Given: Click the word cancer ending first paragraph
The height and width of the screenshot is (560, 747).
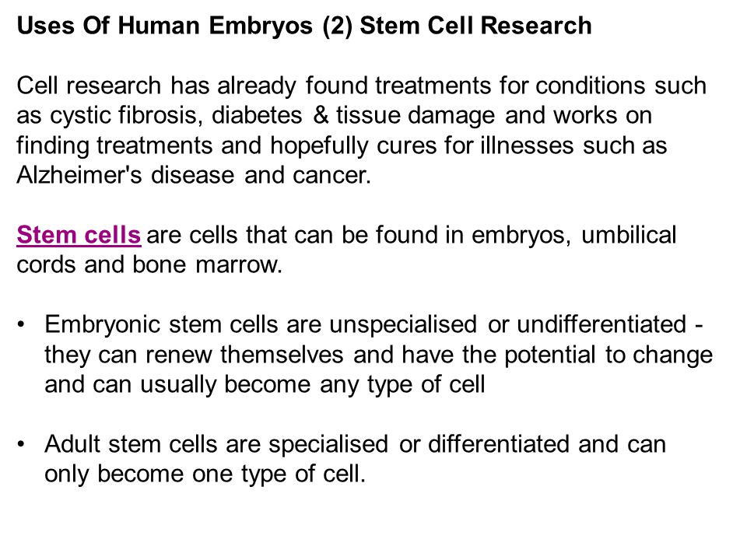Looking at the screenshot, I should coord(331,175).
